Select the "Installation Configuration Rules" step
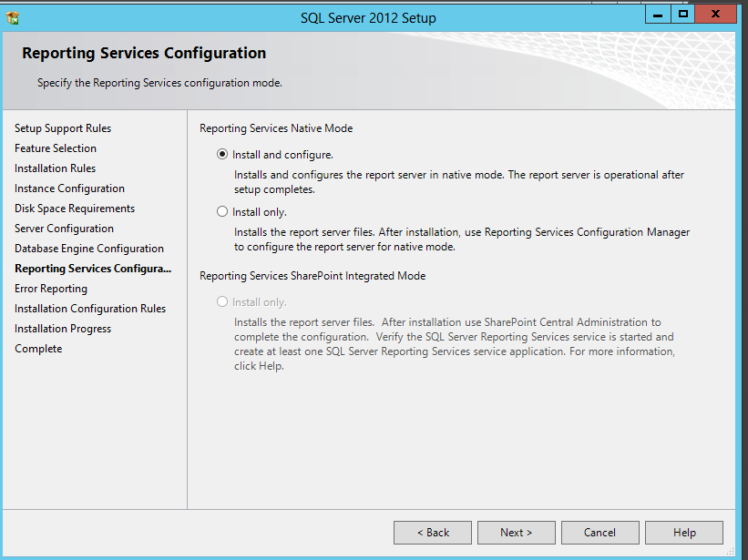 (90, 309)
